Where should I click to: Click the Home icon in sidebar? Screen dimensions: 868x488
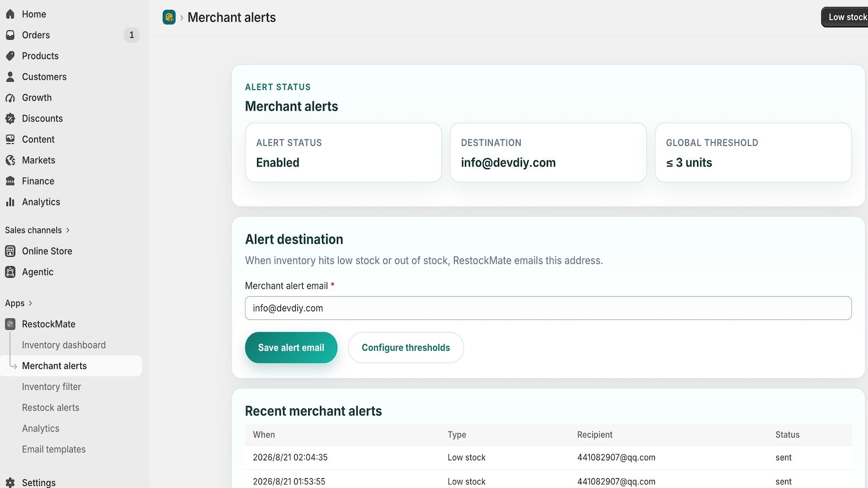(x=10, y=14)
